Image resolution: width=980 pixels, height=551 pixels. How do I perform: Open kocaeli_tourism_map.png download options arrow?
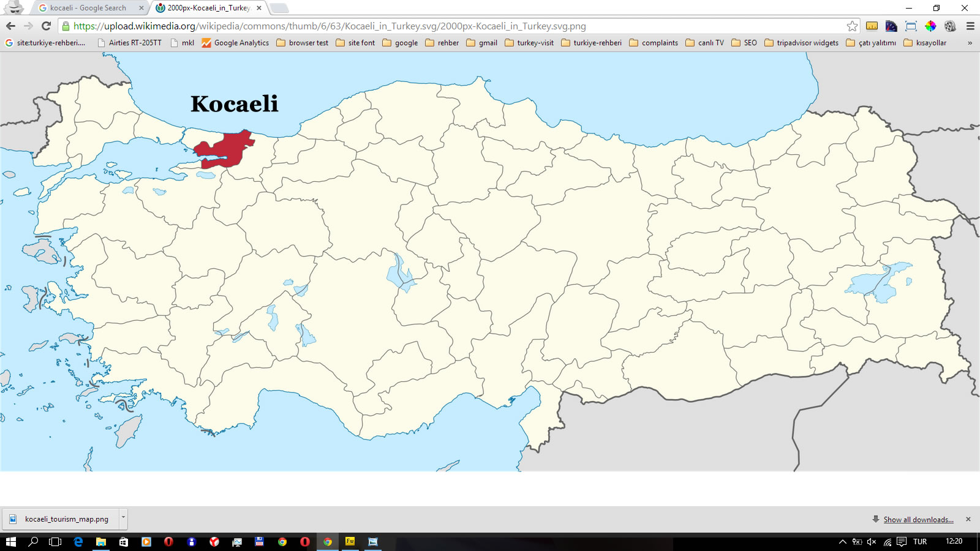coord(123,518)
